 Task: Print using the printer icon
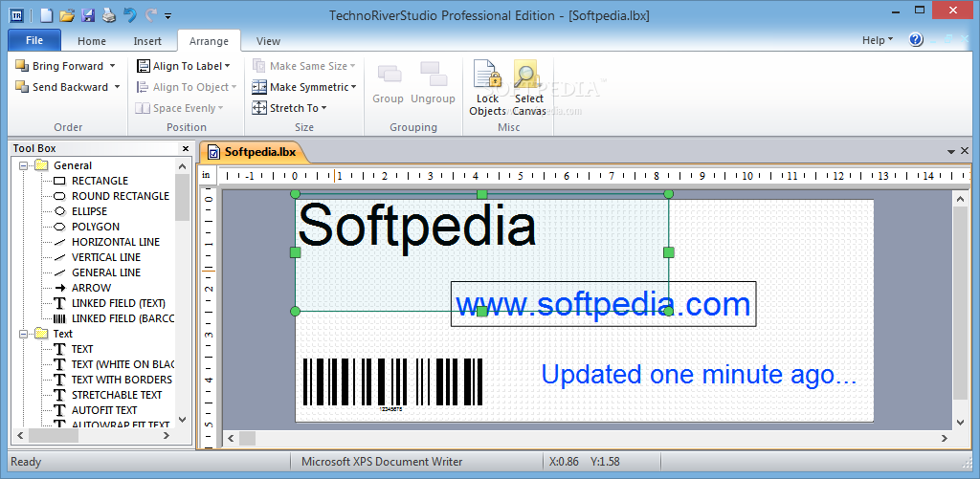point(109,15)
